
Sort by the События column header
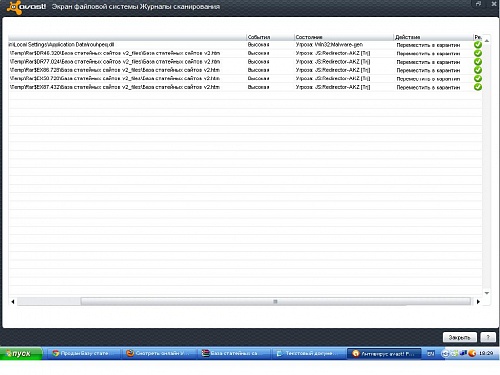pos(270,37)
